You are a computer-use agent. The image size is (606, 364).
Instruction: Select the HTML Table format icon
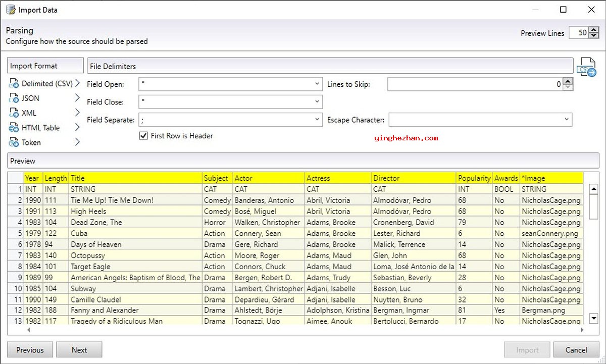pyautogui.click(x=14, y=128)
